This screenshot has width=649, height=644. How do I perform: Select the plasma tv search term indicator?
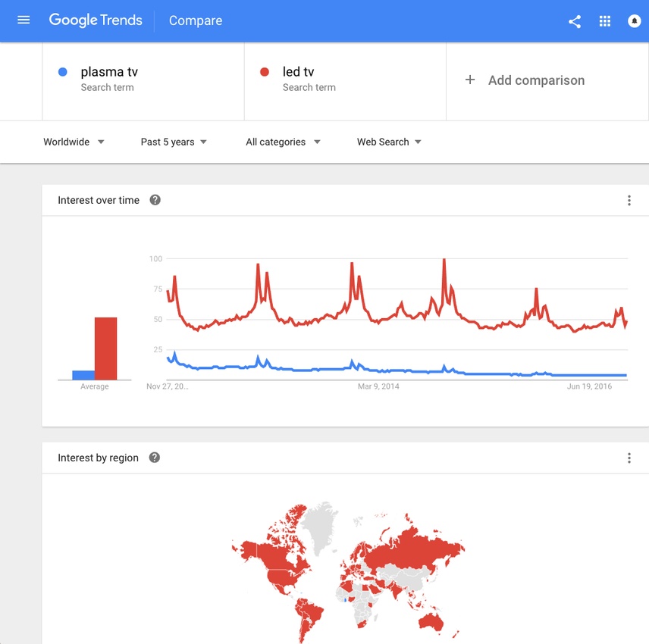pos(63,72)
